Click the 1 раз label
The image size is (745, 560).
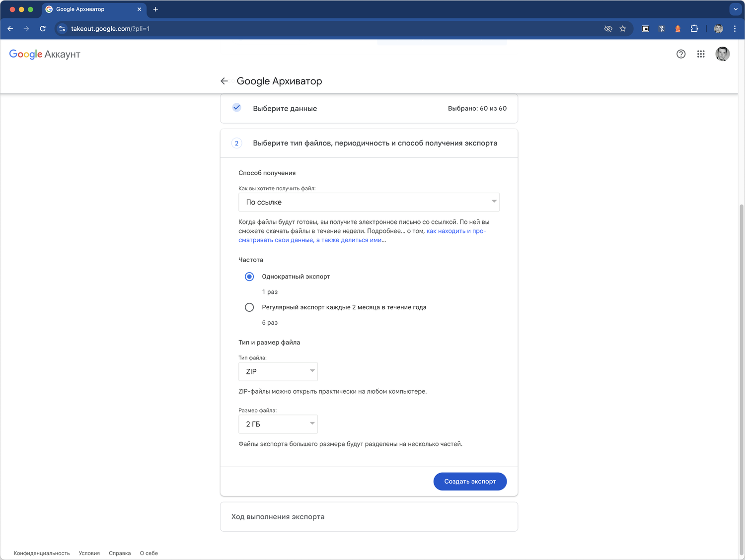[x=270, y=292]
